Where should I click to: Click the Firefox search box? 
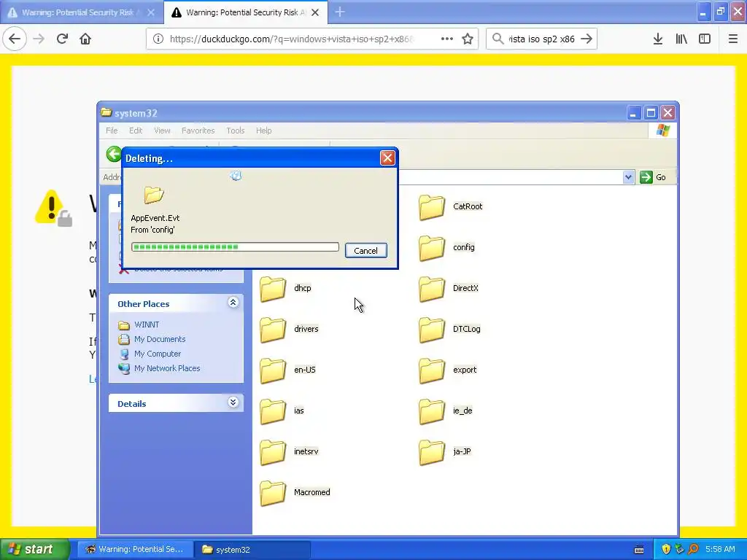click(x=541, y=39)
